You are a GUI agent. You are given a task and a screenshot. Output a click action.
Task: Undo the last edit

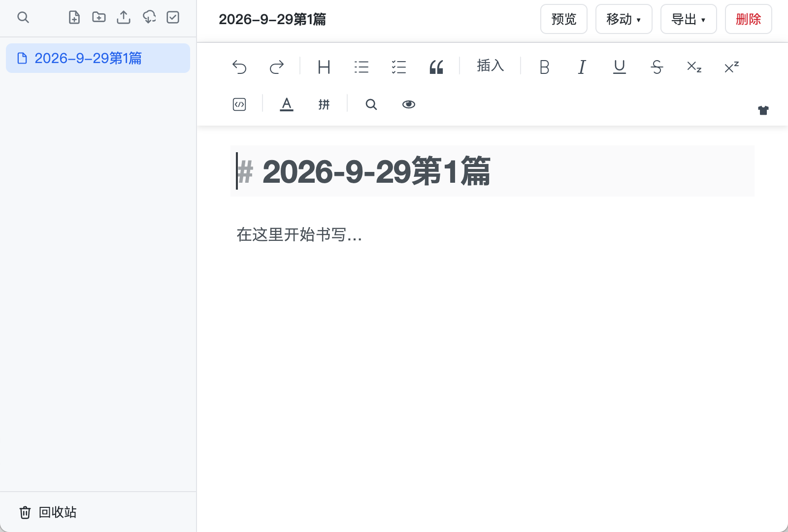(239, 66)
